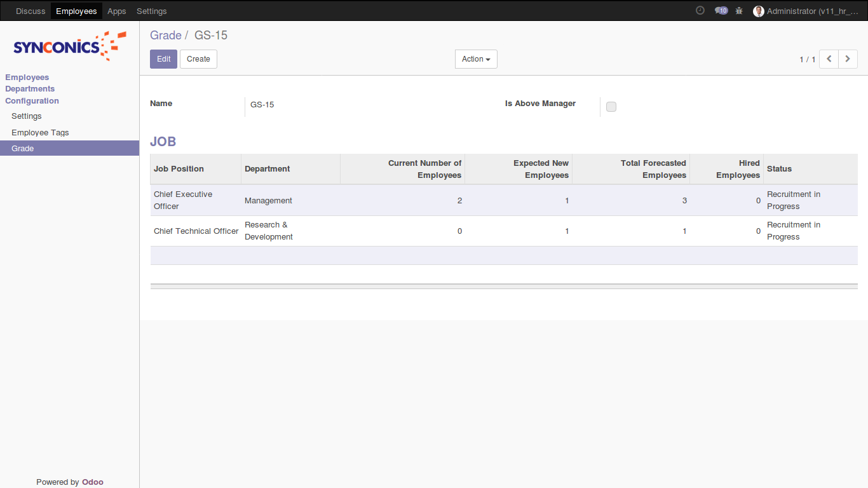Click the Administrator avatar picture
The height and width of the screenshot is (488, 868).
coord(758,11)
